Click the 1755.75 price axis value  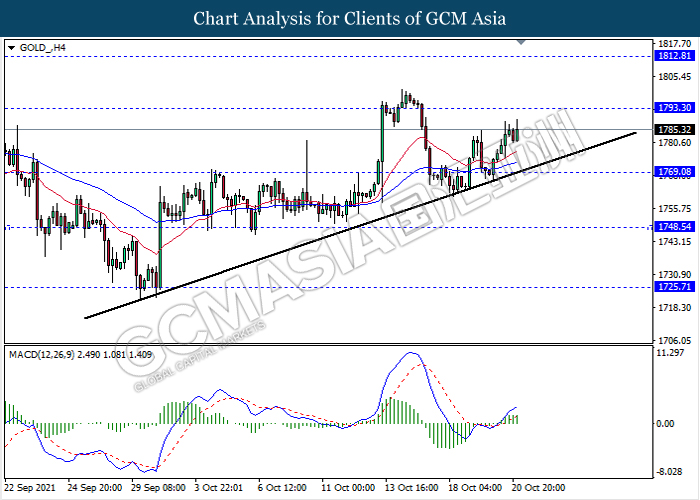(675, 208)
